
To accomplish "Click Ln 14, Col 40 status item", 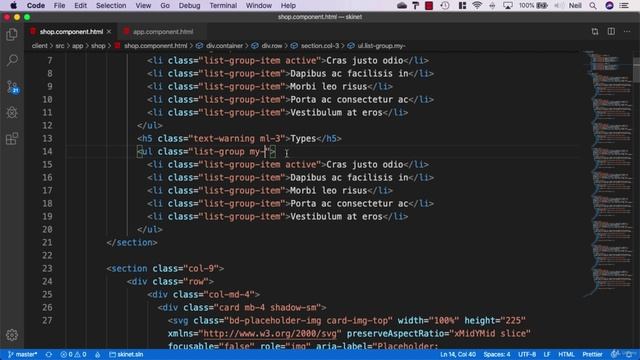I will (x=458, y=354).
